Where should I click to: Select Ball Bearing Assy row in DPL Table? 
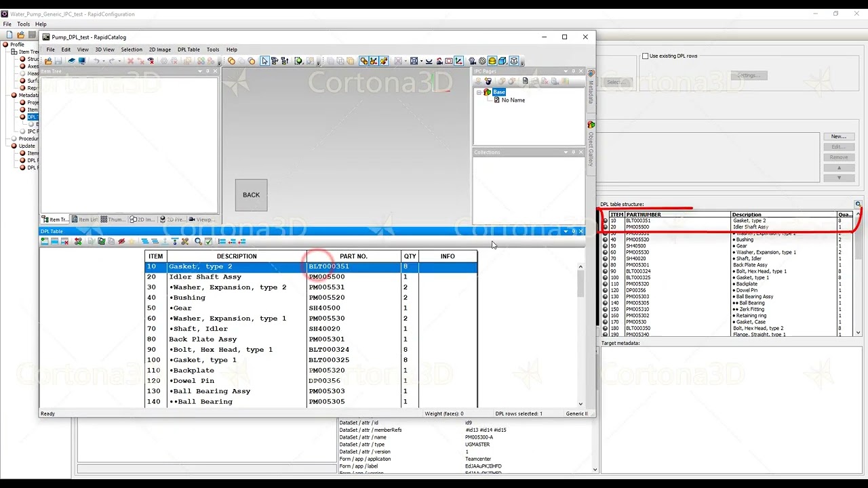(311, 391)
